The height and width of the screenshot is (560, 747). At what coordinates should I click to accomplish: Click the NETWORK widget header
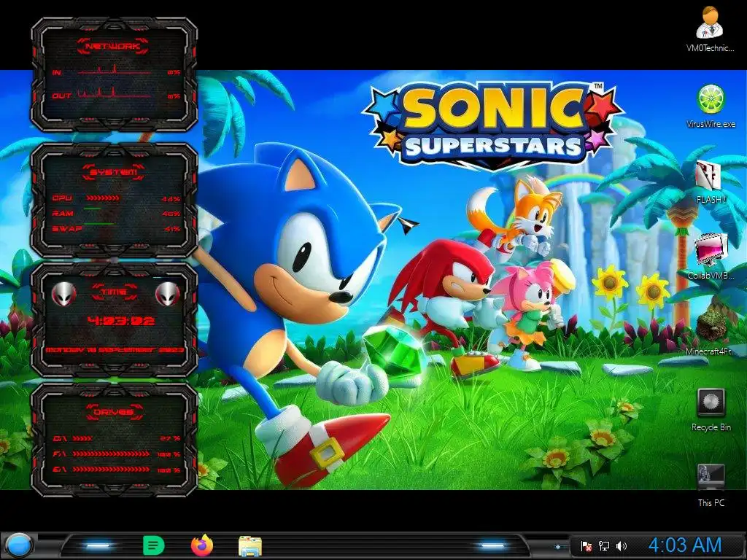pos(113,46)
